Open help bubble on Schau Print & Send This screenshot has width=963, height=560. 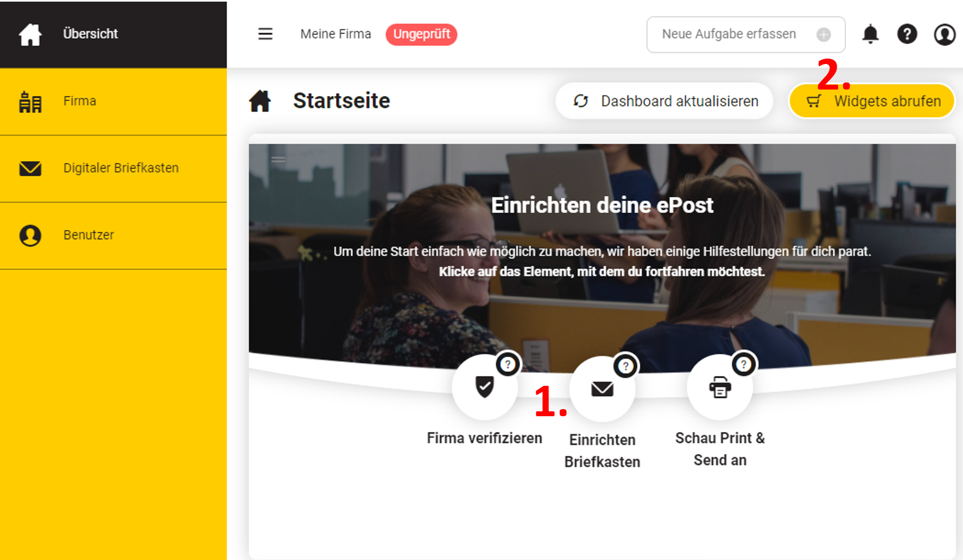(743, 364)
